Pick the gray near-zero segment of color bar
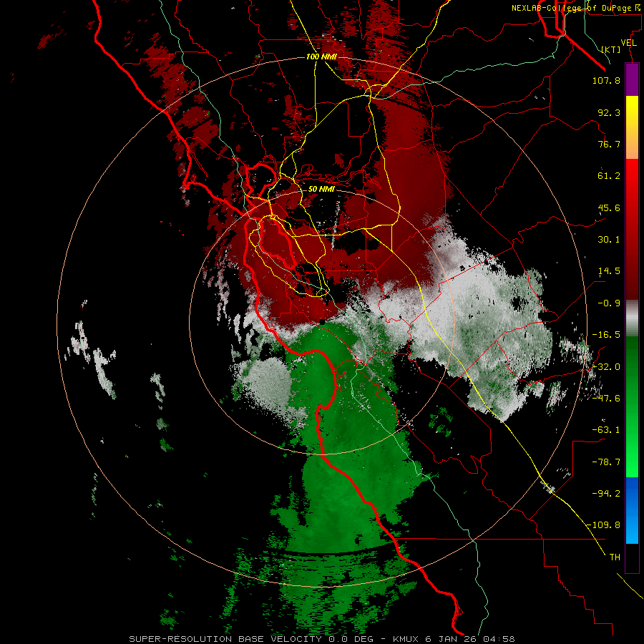Screen dimensions: 644x644 point(632,318)
